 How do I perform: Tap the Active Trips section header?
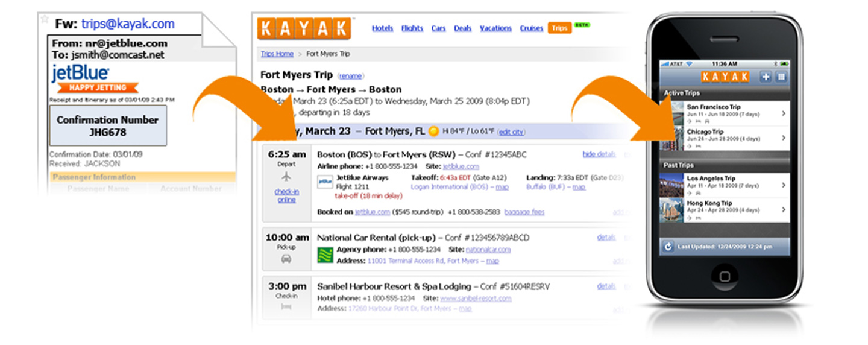click(x=725, y=93)
